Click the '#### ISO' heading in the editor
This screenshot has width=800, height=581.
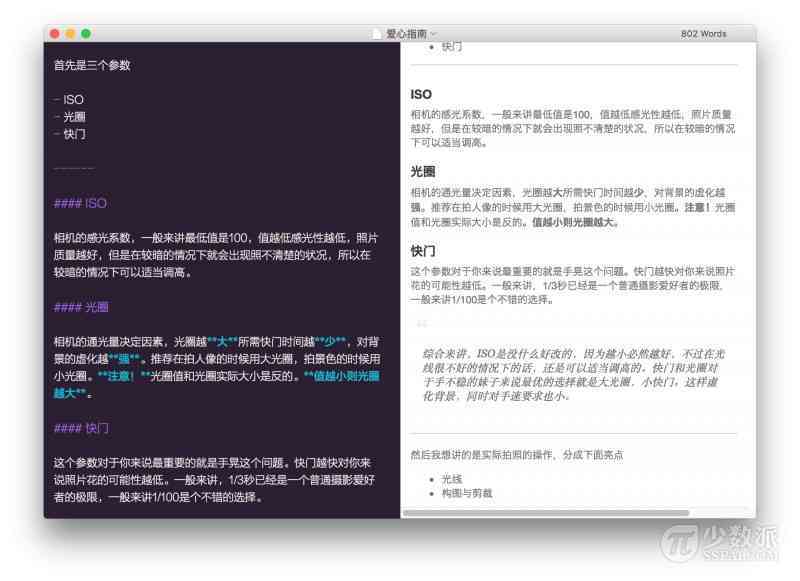coord(80,203)
